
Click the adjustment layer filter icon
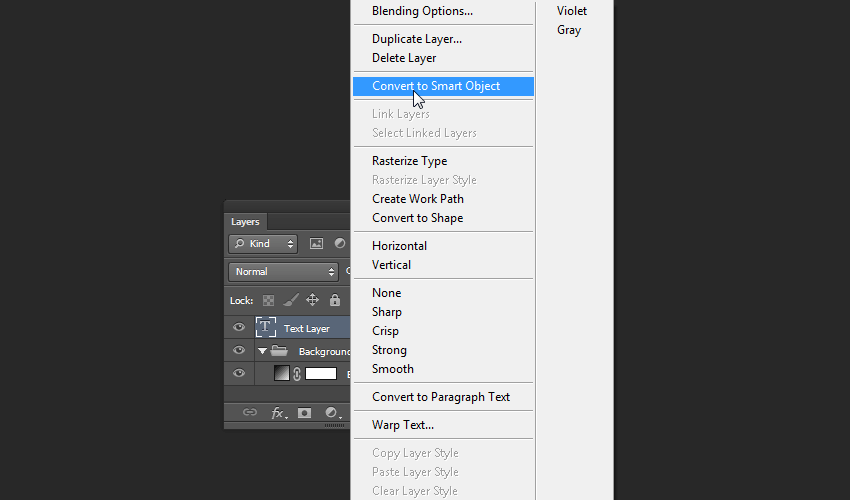coord(340,243)
